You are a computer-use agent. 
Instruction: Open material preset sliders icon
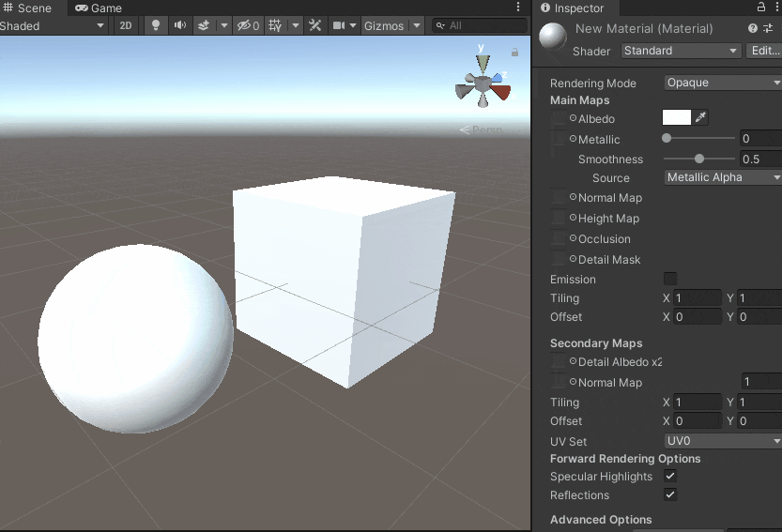pos(768,28)
